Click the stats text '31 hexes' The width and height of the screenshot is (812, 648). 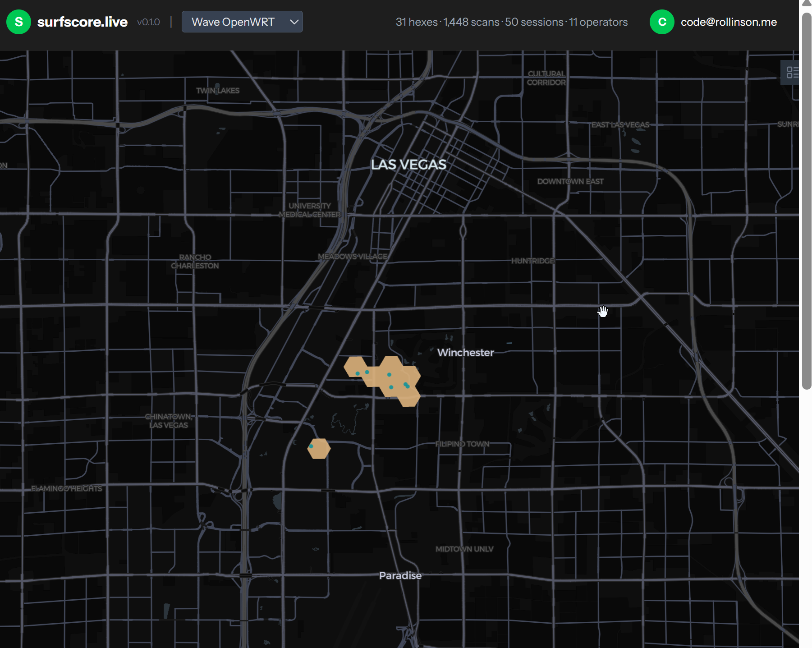tap(417, 22)
